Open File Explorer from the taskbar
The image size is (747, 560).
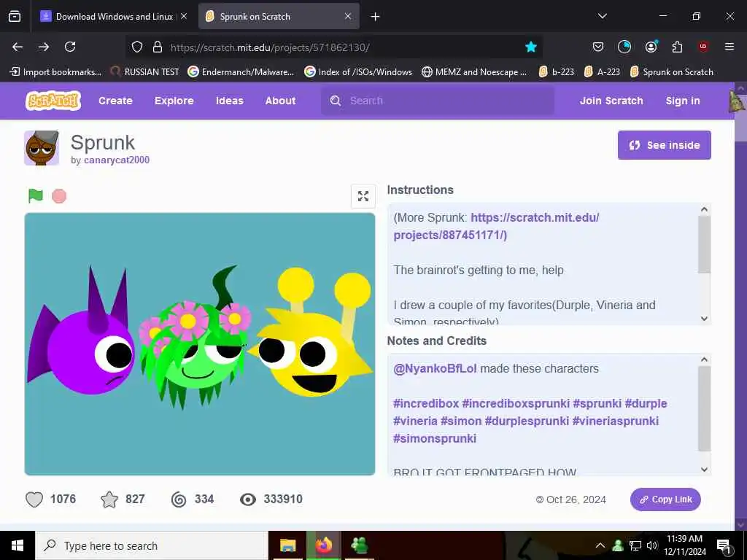287,545
